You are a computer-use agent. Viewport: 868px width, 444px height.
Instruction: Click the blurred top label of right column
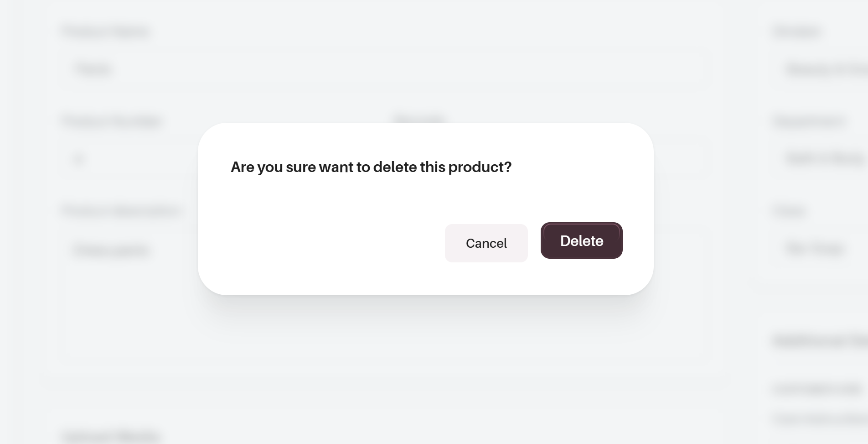tap(797, 31)
